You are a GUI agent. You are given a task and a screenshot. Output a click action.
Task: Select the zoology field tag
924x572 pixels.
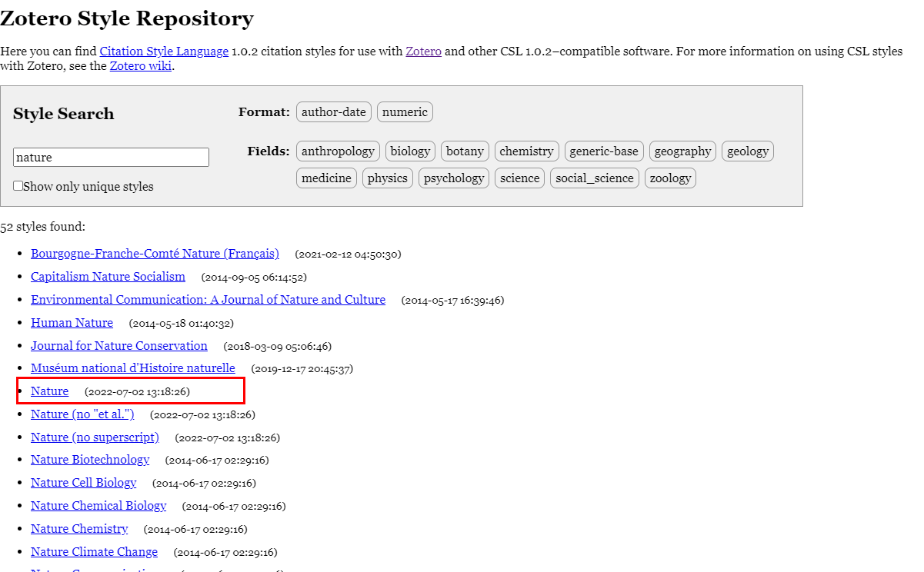[670, 178]
